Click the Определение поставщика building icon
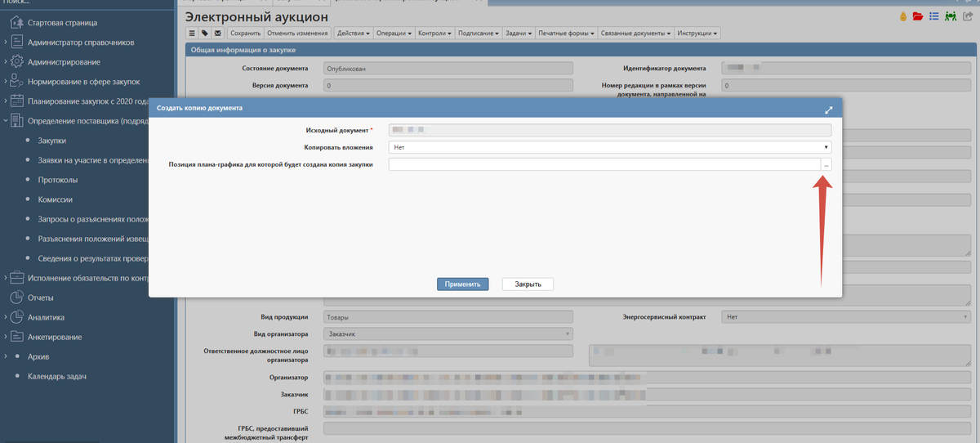This screenshot has width=980, height=443. pos(16,121)
